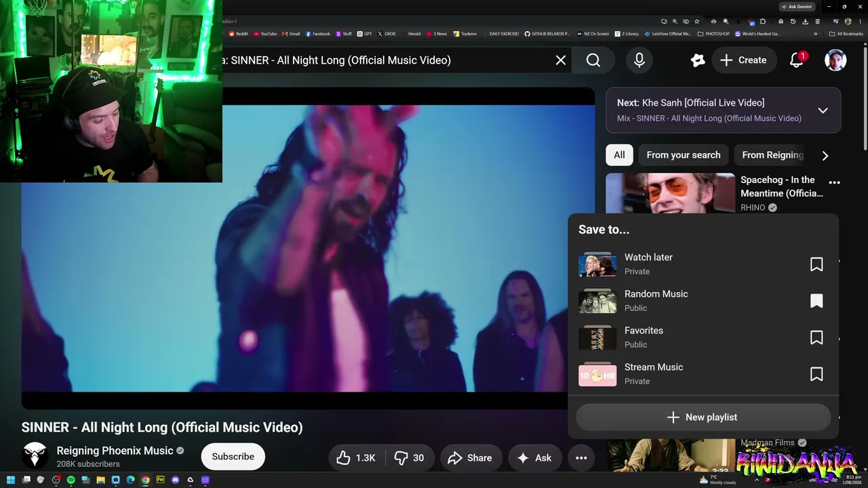
Task: Open Discord from the taskbar
Action: pos(175,480)
